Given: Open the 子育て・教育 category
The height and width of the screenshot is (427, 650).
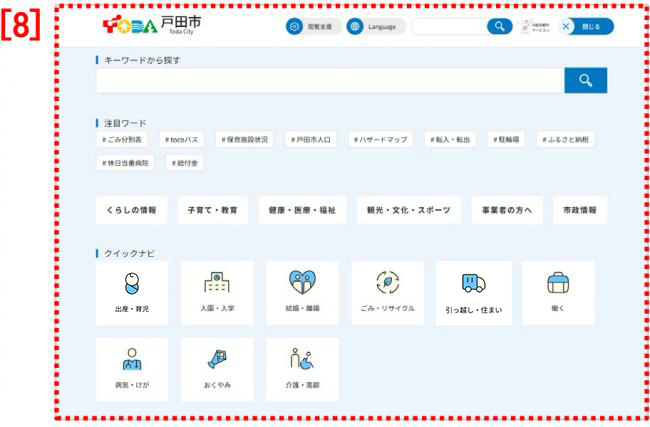Looking at the screenshot, I should 213,210.
